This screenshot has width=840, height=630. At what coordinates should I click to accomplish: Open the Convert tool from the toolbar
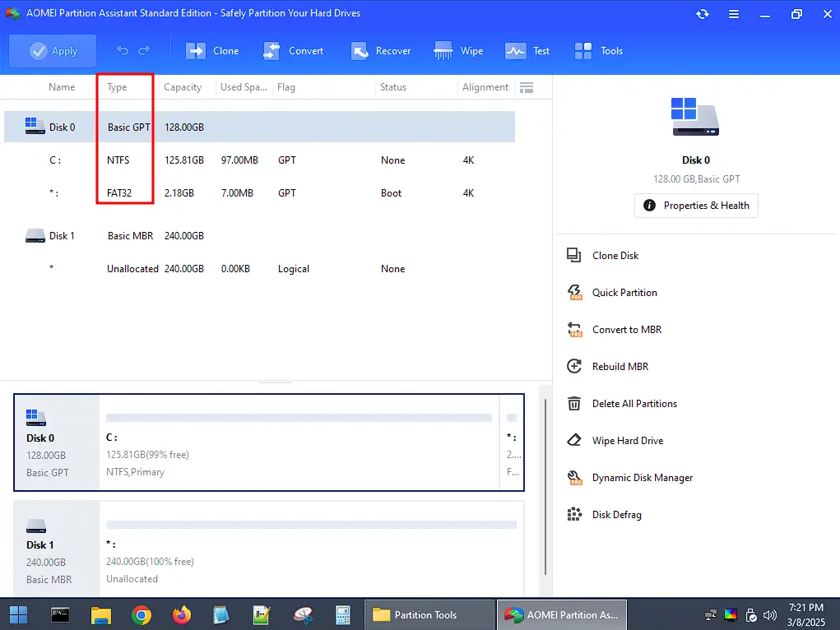click(294, 50)
